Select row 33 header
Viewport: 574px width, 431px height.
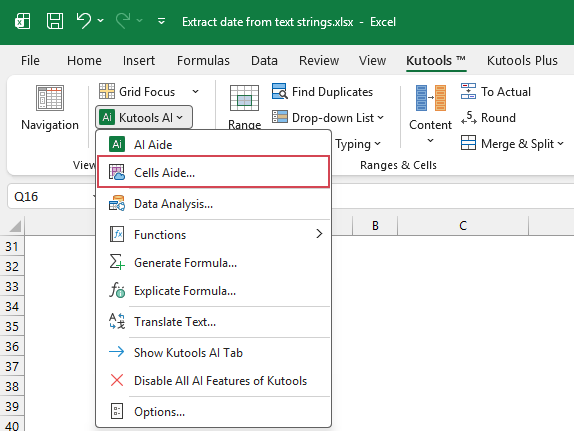tap(12, 286)
